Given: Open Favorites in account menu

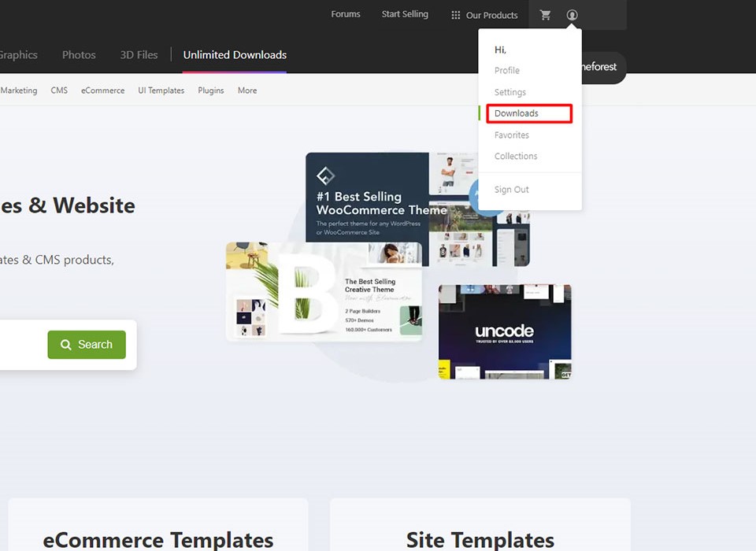Looking at the screenshot, I should [512, 135].
